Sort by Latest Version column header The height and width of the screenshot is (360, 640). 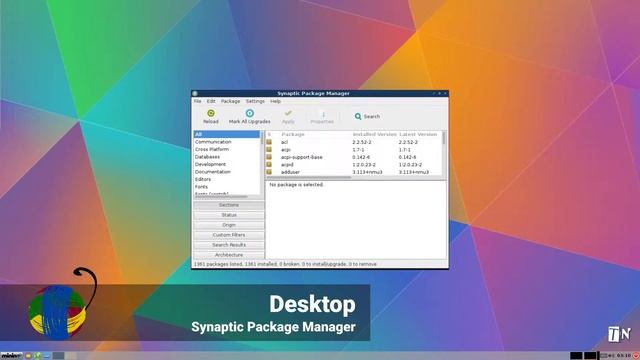(x=419, y=134)
